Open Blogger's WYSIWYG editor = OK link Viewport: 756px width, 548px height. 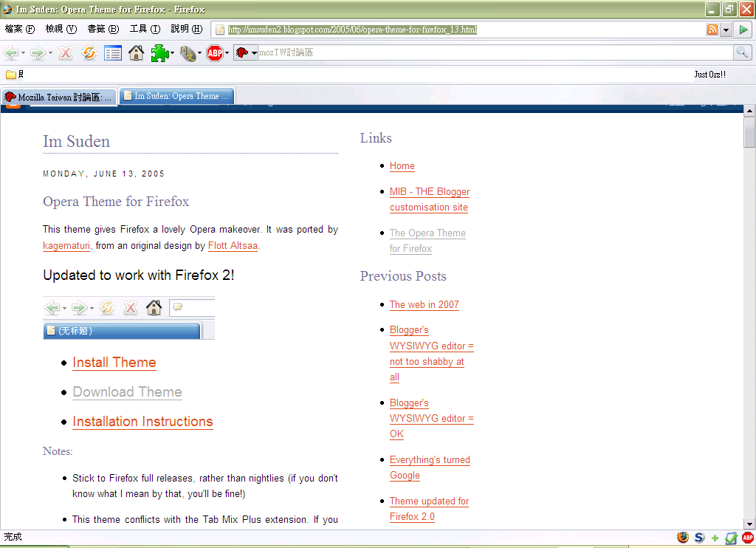click(x=431, y=418)
